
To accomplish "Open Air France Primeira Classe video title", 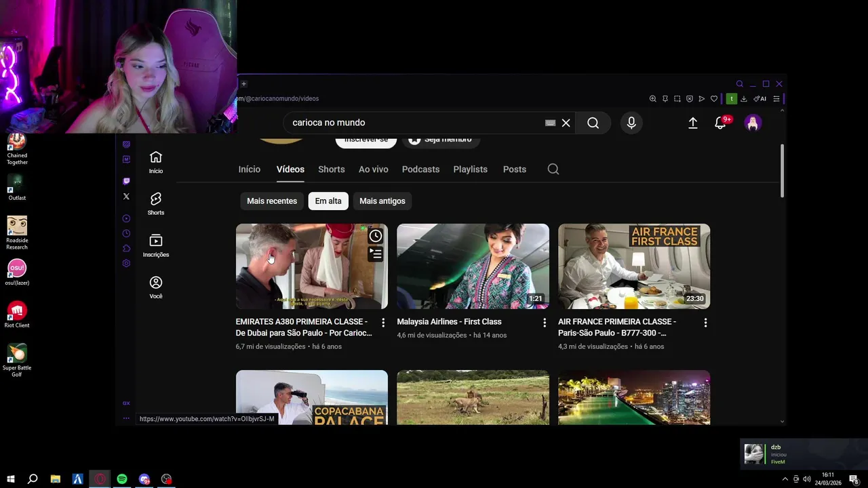I will 617,327.
